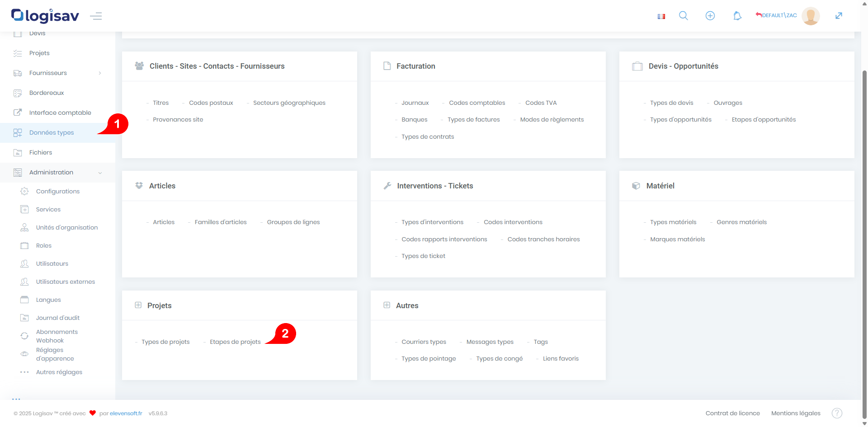The width and height of the screenshot is (868, 427).
Task: Expand the three dots at sidebar bottom
Action: point(16,399)
